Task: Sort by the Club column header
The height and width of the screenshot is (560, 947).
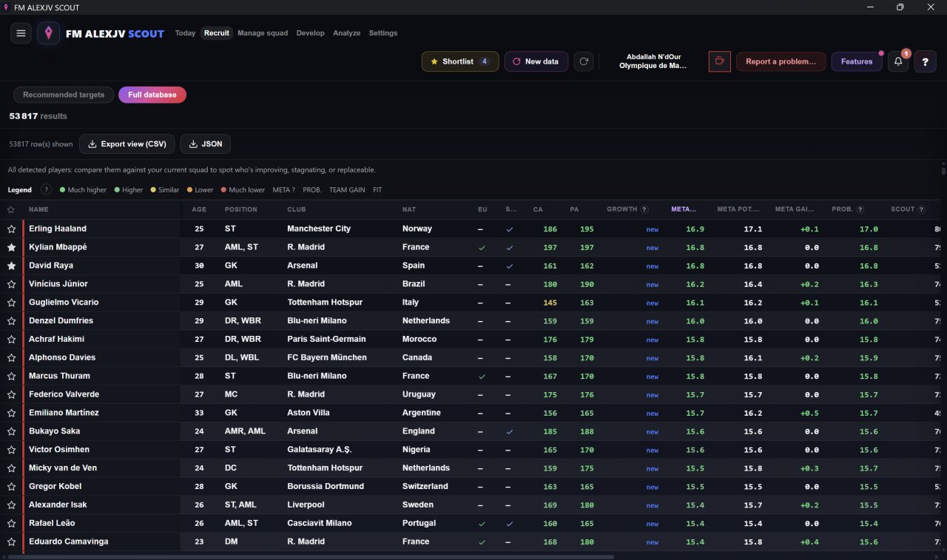Action: 297,209
